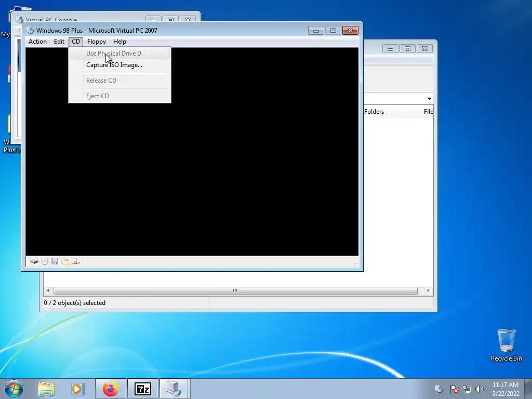
Task: Open Windows Explorer from the taskbar
Action: [x=46, y=389]
